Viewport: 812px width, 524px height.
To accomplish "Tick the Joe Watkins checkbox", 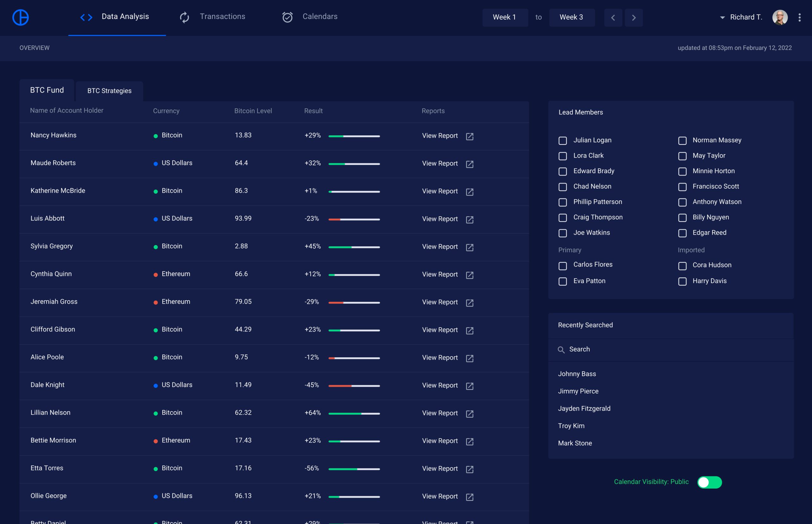I will (562, 233).
